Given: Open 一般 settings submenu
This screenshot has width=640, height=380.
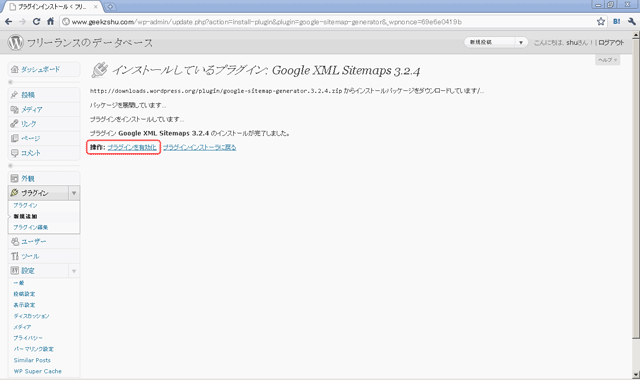Looking at the screenshot, I should (19, 283).
